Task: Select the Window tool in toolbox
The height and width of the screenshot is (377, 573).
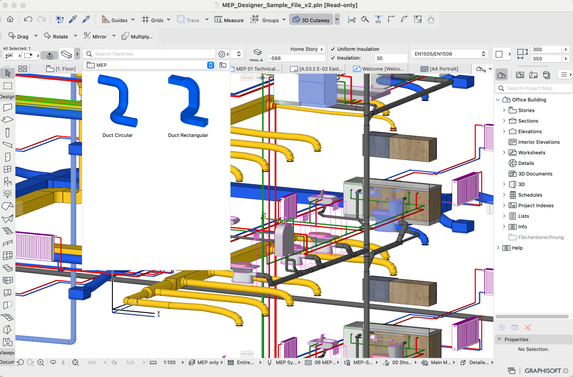Action: pos(7,170)
